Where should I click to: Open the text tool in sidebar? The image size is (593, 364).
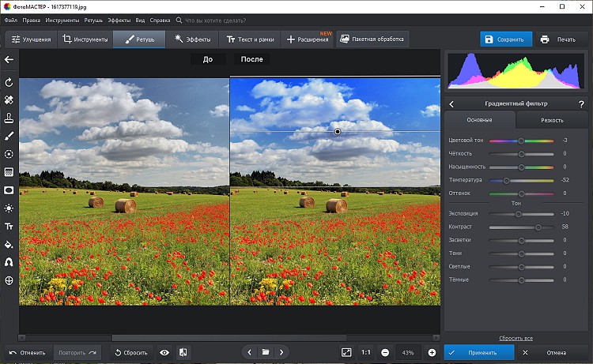point(9,227)
